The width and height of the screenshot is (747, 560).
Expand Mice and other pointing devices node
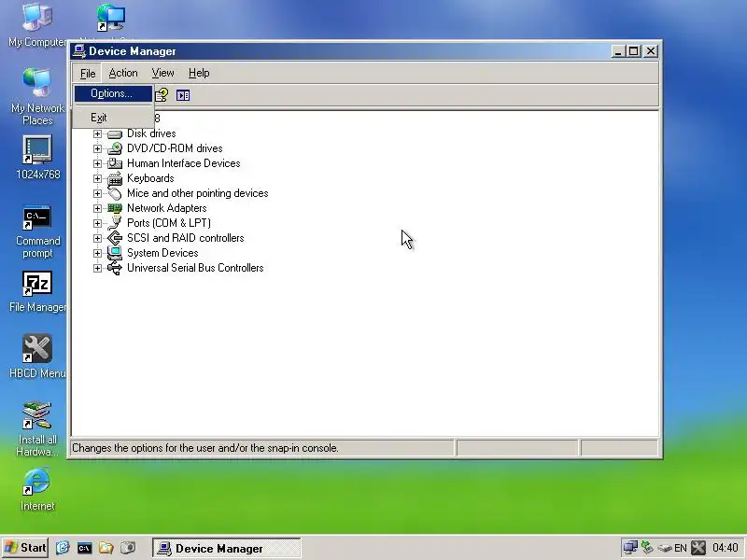[97, 193]
